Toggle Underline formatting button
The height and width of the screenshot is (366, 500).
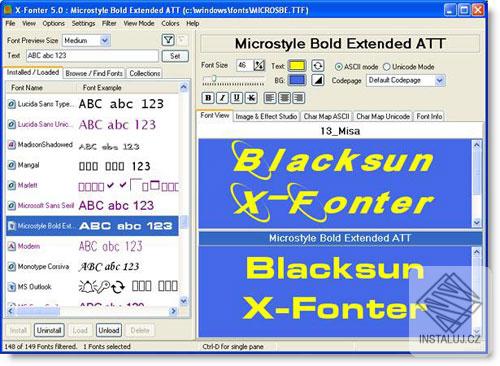click(236, 98)
